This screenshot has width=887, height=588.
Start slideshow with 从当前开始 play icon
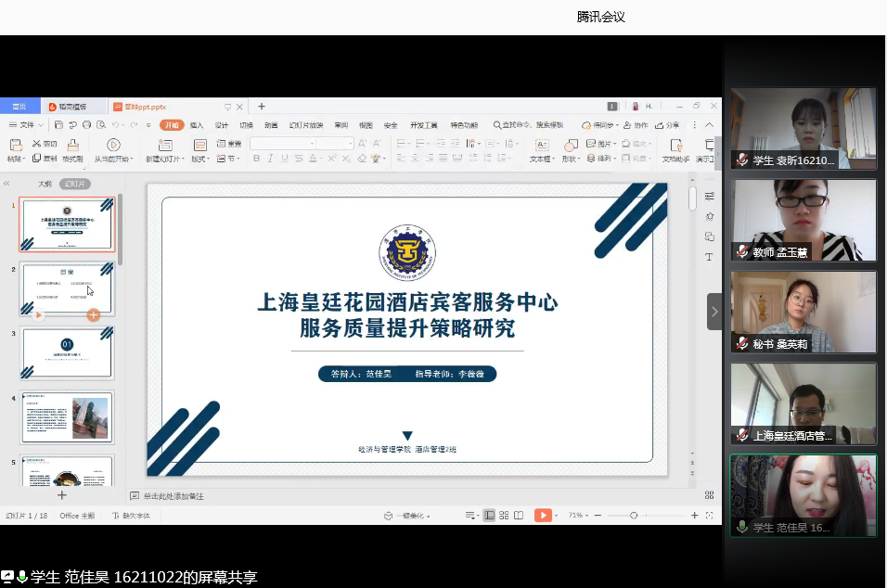[113, 145]
